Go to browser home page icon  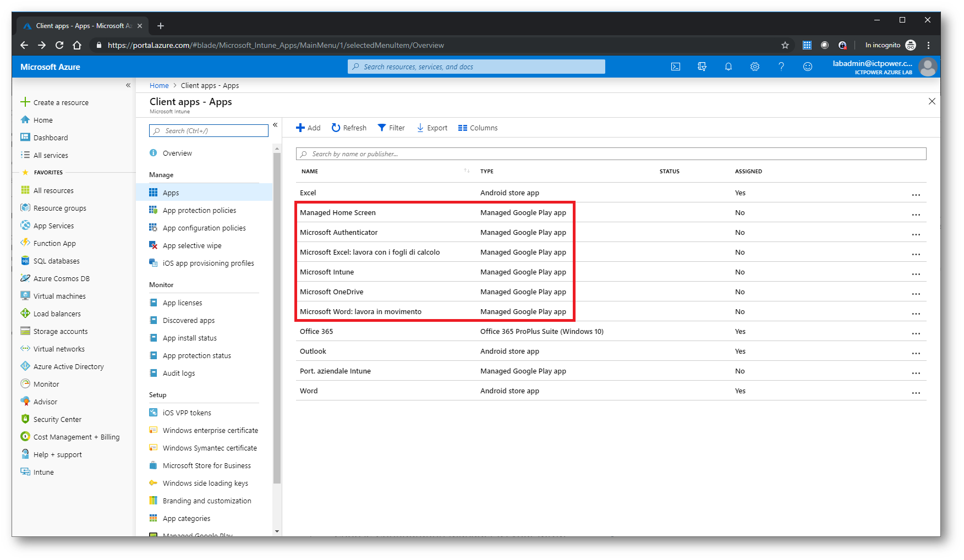pos(77,45)
